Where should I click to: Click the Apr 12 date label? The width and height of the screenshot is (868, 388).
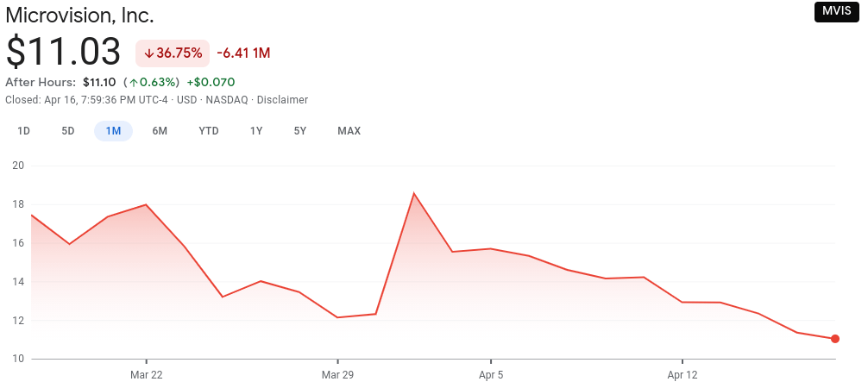[x=682, y=375]
